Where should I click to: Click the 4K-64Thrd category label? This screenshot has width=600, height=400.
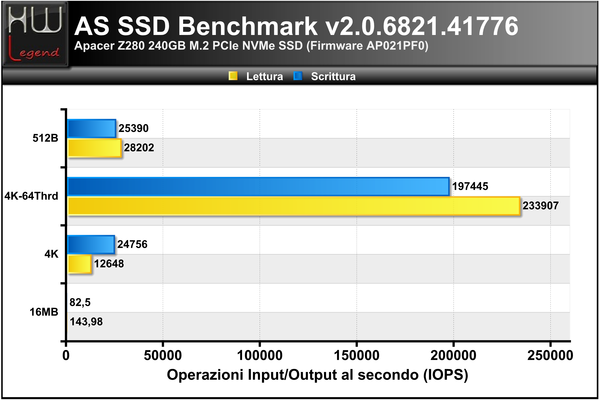[31, 196]
